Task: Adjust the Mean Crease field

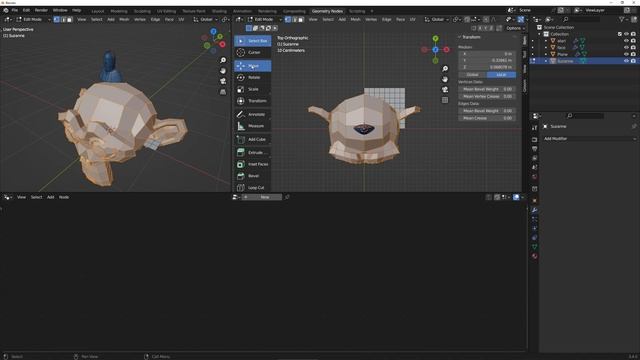Action: click(487, 118)
